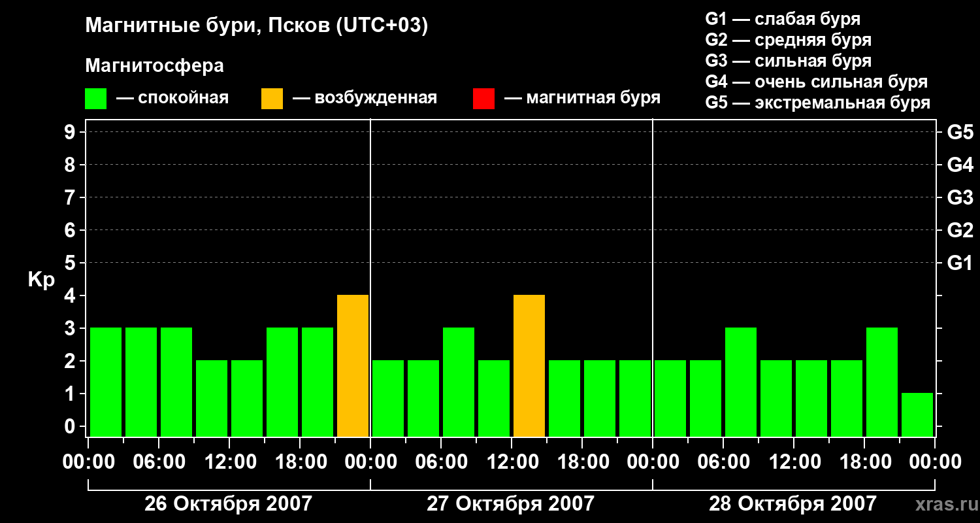
Task: Click the '1' value on the Kp axis
Action: (x=71, y=394)
